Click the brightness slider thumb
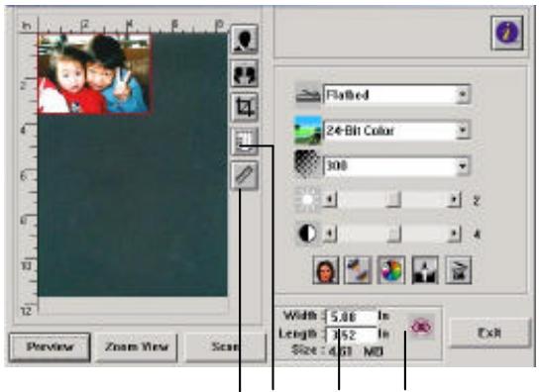The height and width of the screenshot is (392, 540). (393, 199)
